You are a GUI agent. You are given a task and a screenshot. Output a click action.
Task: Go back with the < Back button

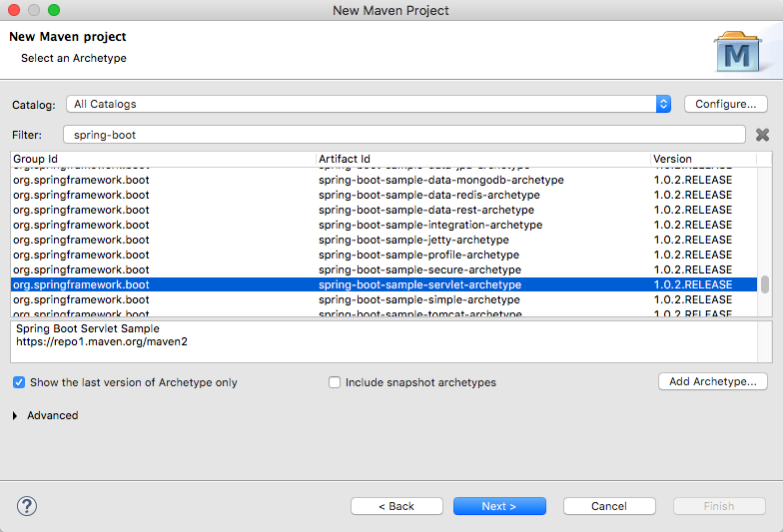[396, 506]
